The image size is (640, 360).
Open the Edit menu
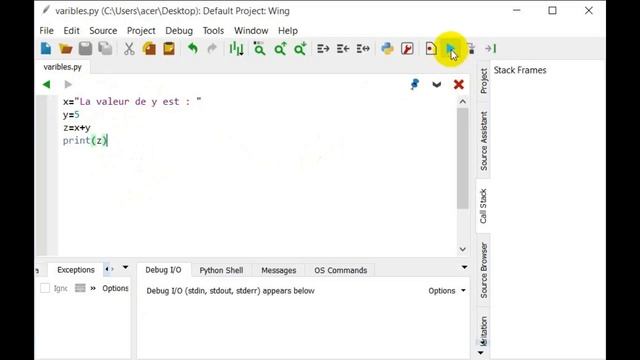(x=71, y=31)
